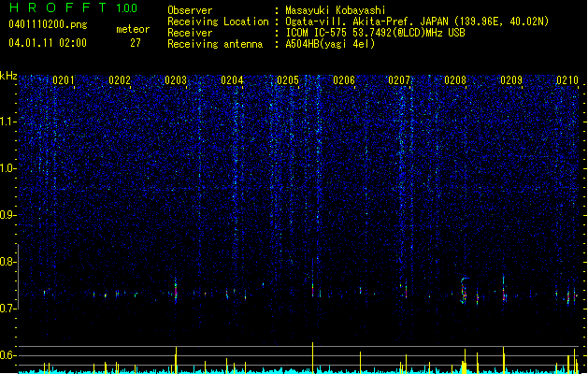Click the 1.0 frequency axis label

(8, 168)
